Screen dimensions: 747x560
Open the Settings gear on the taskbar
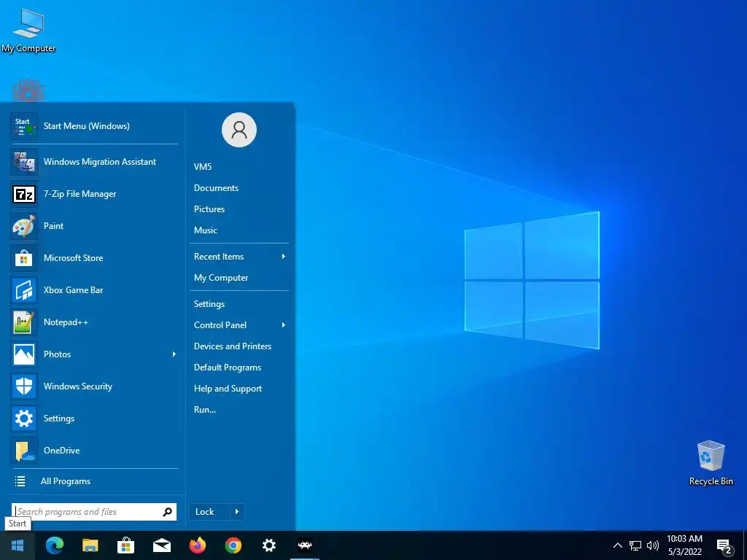click(x=268, y=545)
